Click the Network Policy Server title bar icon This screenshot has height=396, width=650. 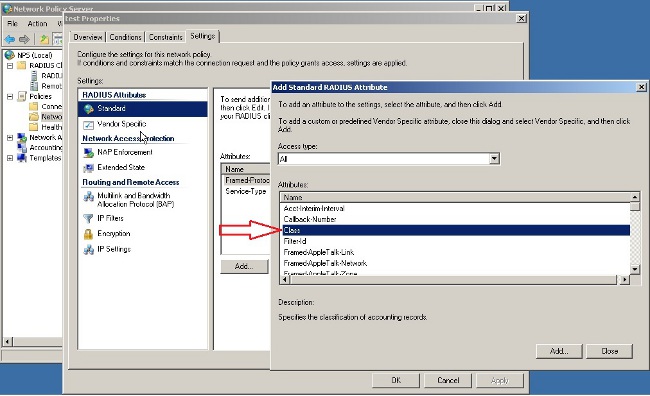[x=7, y=8]
